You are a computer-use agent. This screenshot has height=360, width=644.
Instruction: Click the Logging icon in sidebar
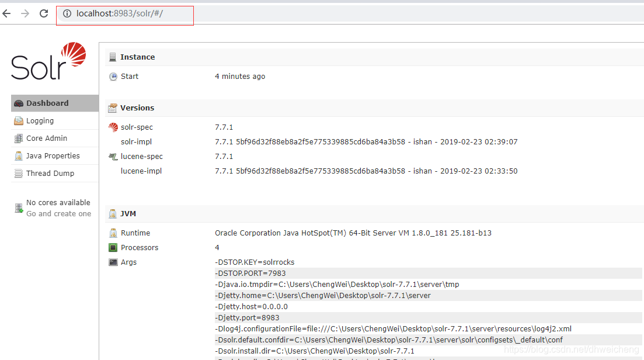(x=19, y=121)
